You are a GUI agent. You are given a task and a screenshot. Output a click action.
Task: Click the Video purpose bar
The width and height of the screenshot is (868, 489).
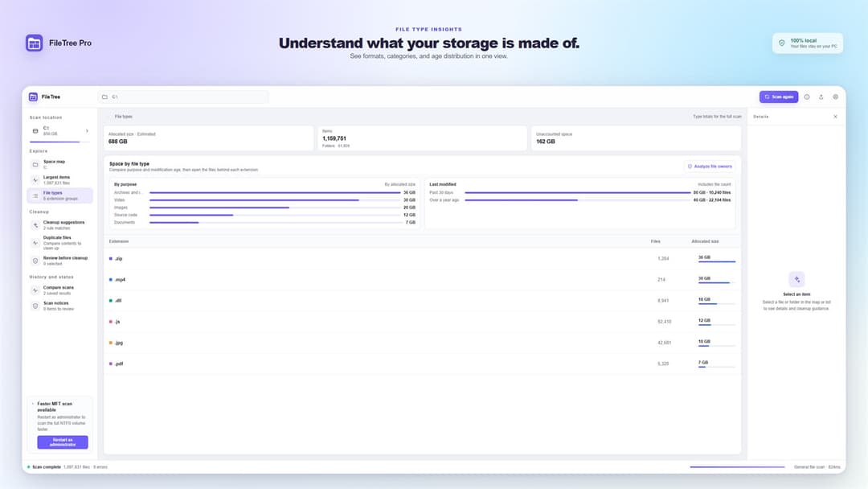(275, 200)
